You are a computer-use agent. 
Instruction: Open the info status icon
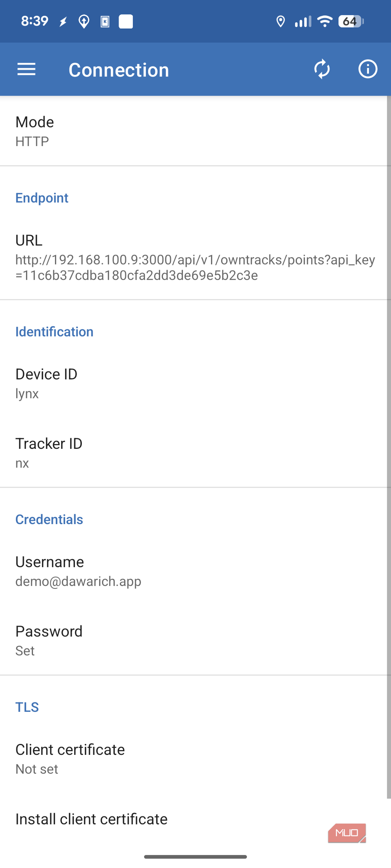(368, 69)
